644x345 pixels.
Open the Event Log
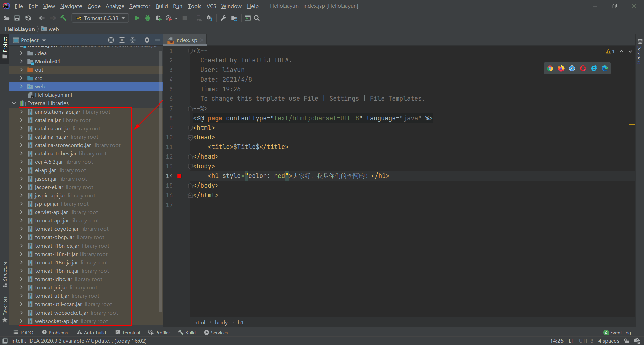click(x=617, y=332)
